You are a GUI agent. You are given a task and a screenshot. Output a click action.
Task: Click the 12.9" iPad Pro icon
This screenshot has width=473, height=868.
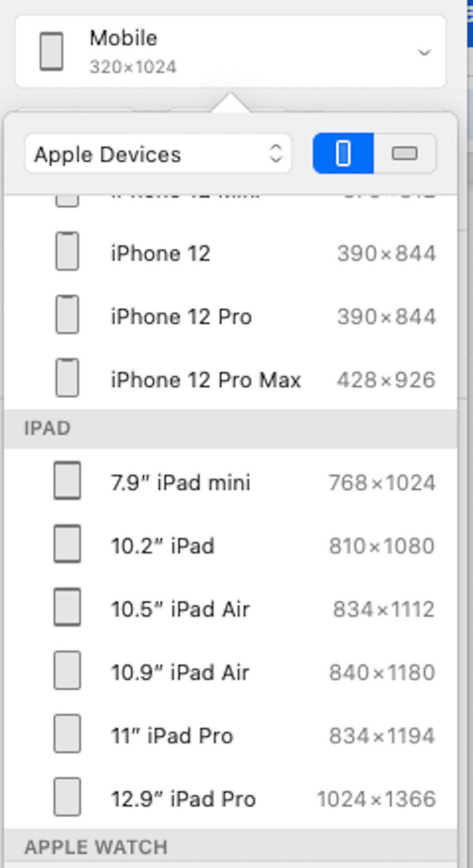[x=67, y=797]
